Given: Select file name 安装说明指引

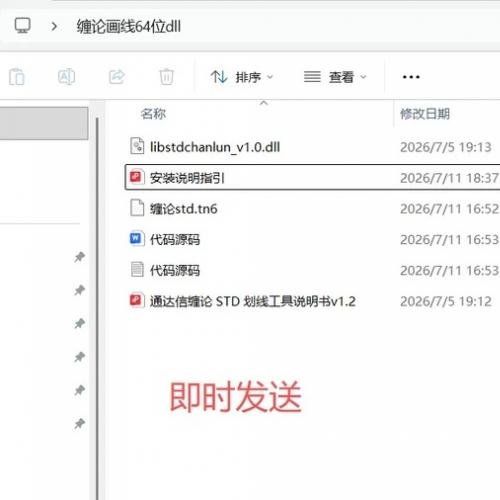Looking at the screenshot, I should [187, 178].
